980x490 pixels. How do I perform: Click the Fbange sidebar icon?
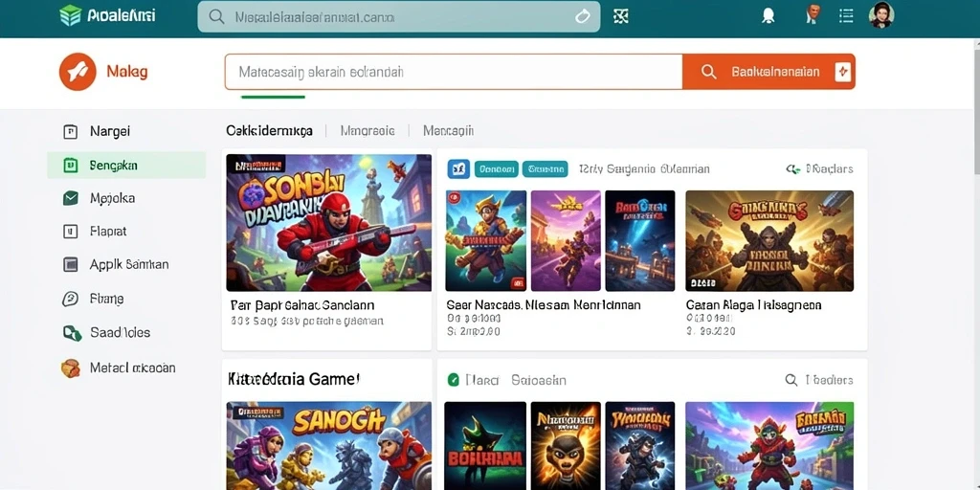coord(71,299)
